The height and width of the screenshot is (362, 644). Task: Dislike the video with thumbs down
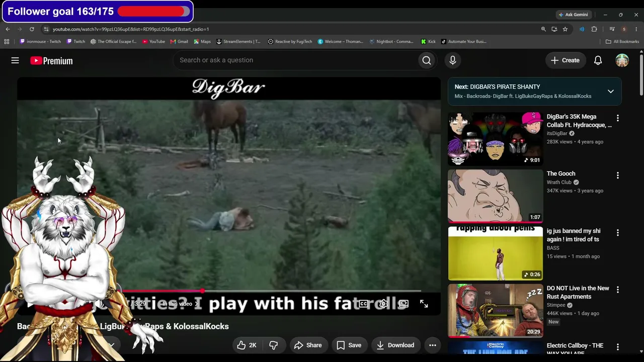tap(273, 345)
